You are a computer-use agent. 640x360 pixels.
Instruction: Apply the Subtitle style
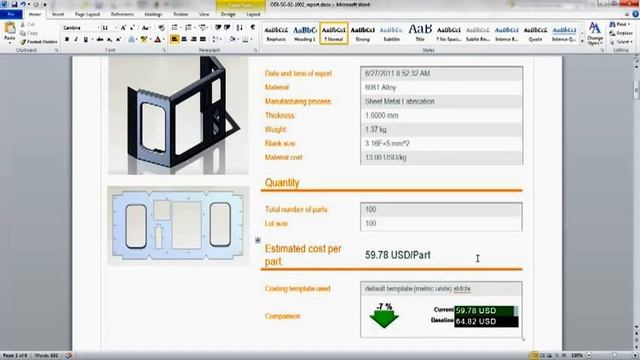[391, 33]
